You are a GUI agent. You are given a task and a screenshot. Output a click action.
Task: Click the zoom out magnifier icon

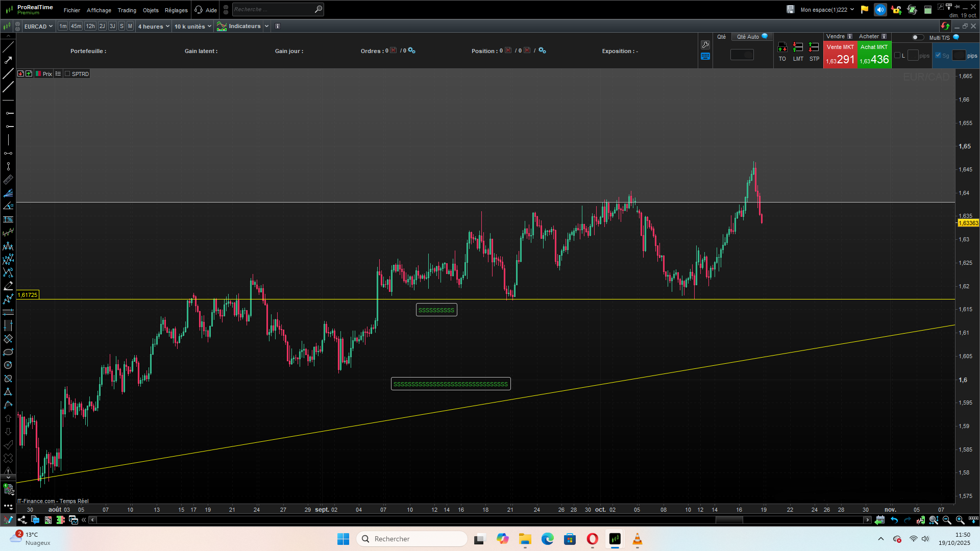click(947, 520)
